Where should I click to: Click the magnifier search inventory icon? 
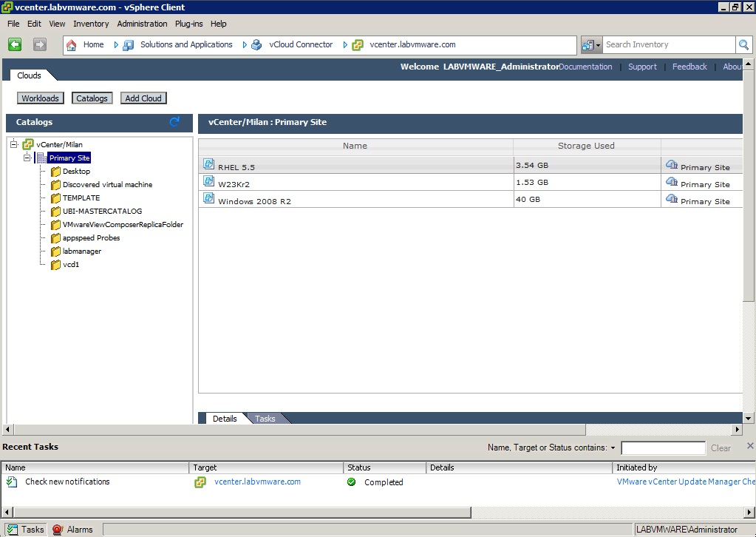coord(743,45)
